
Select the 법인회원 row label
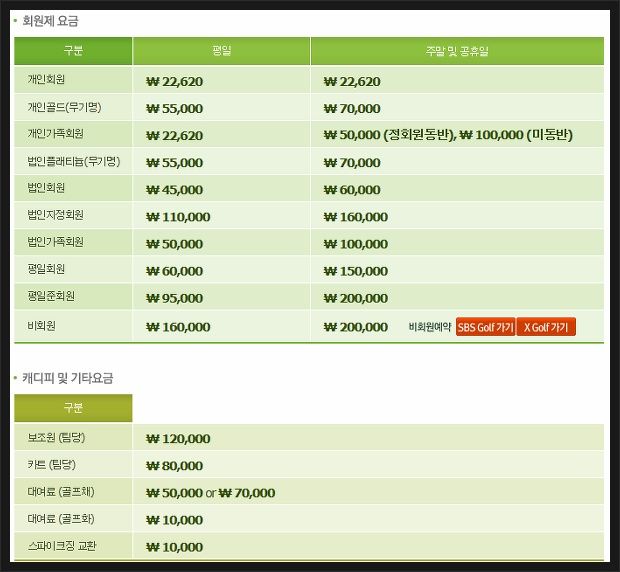point(46,188)
